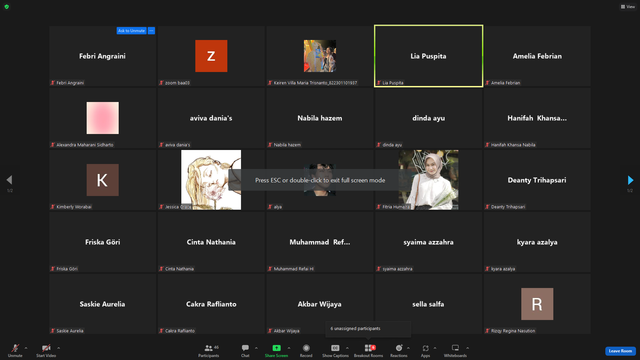
Task: Click the Leave Room button
Action: click(620, 351)
